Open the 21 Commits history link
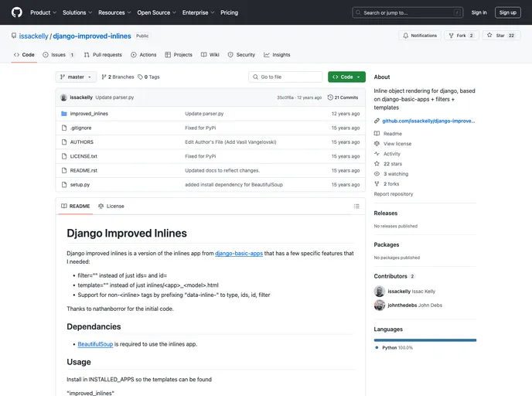 coord(343,97)
